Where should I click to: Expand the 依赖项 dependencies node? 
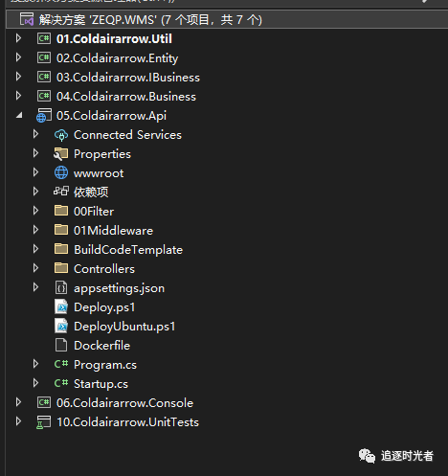click(35, 192)
